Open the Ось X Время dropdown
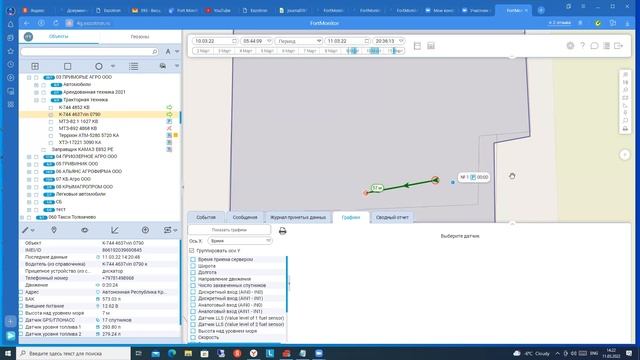 pos(240,241)
